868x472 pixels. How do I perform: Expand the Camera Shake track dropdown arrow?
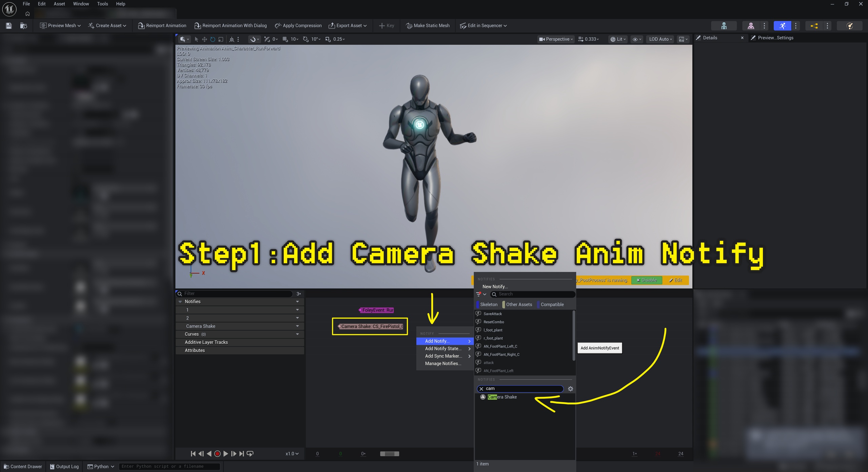point(297,326)
